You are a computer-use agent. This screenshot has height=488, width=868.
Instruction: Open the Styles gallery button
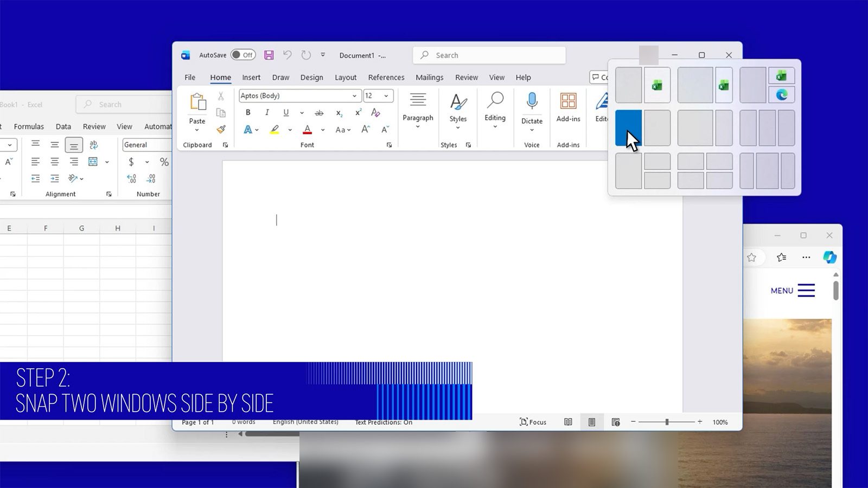tap(458, 110)
